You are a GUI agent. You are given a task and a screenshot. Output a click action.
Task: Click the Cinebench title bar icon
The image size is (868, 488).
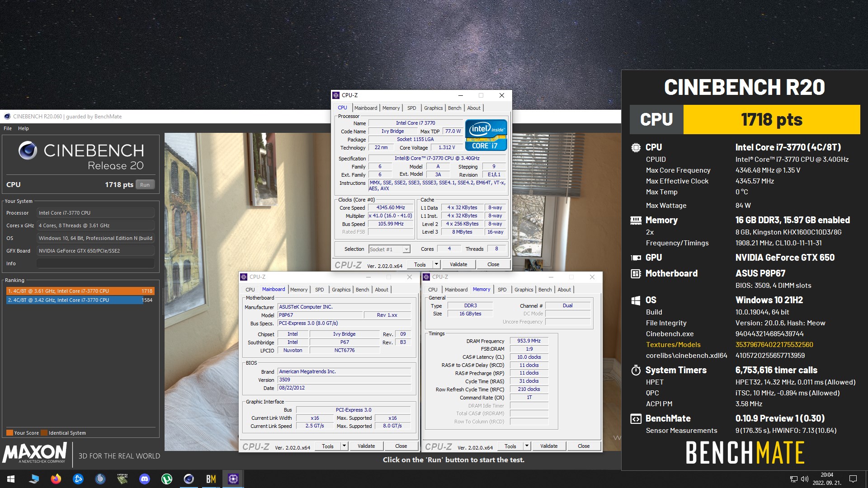(x=7, y=117)
